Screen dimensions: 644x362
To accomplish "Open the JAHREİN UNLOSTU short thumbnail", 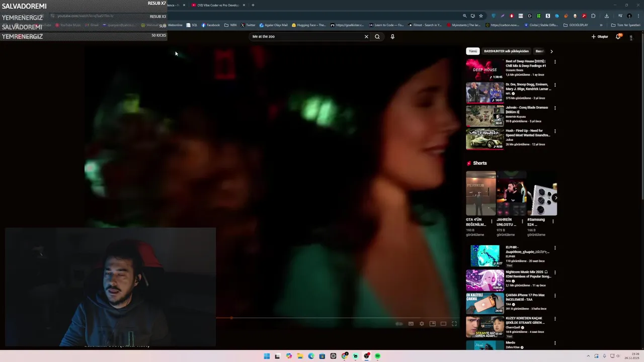I will coord(511,194).
